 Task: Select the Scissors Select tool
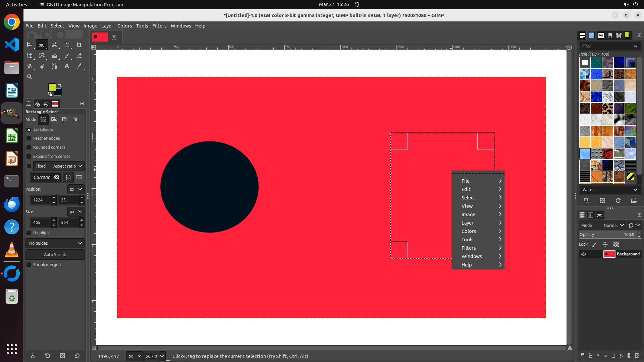[x=54, y=45]
